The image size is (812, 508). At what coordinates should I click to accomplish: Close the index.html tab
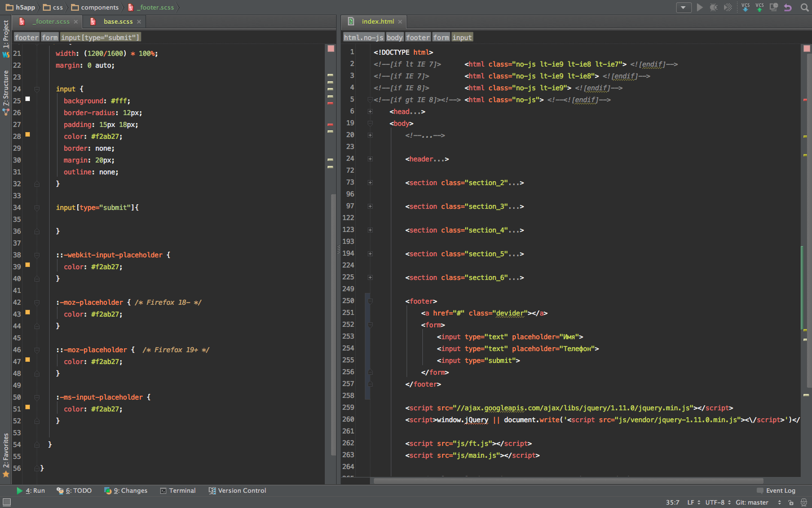[400, 21]
